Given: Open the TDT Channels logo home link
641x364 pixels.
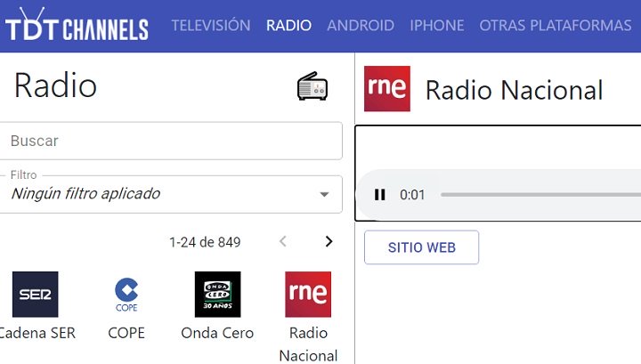Looking at the screenshot, I should point(77,25).
